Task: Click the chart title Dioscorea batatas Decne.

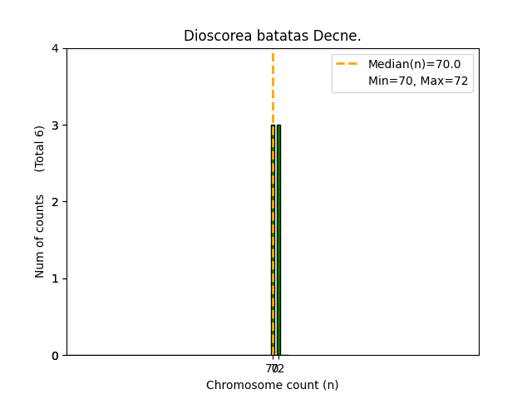Action: click(272, 36)
